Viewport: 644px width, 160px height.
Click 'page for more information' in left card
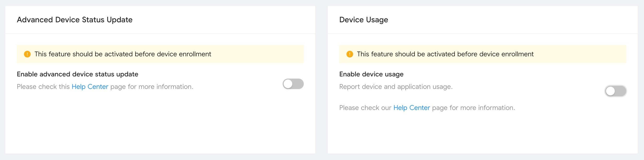coord(152,87)
